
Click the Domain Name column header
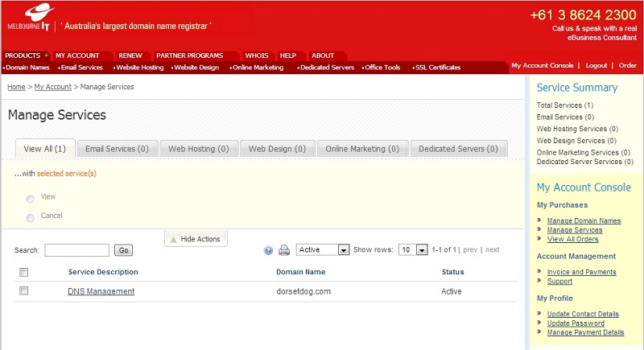click(300, 272)
